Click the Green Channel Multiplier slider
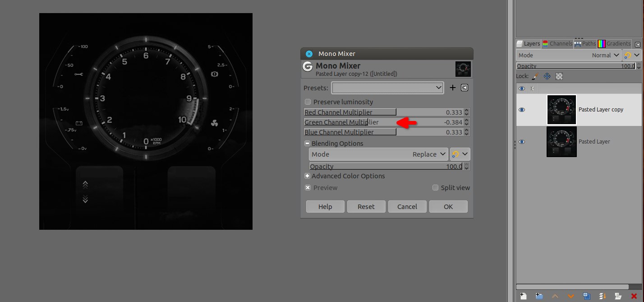The width and height of the screenshot is (644, 302). pyautogui.click(x=384, y=122)
